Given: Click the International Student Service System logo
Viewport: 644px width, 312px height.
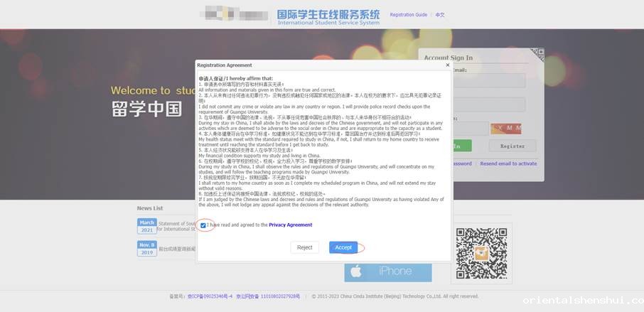Looking at the screenshot, I should pyautogui.click(x=328, y=17).
